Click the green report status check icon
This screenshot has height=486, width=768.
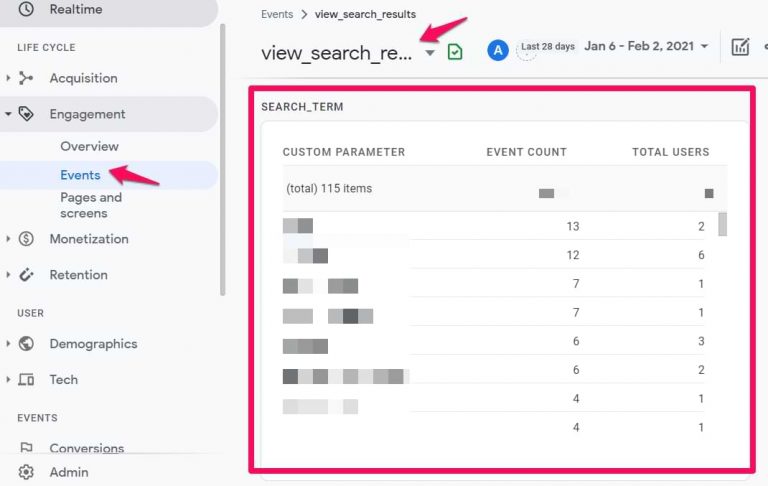455,52
